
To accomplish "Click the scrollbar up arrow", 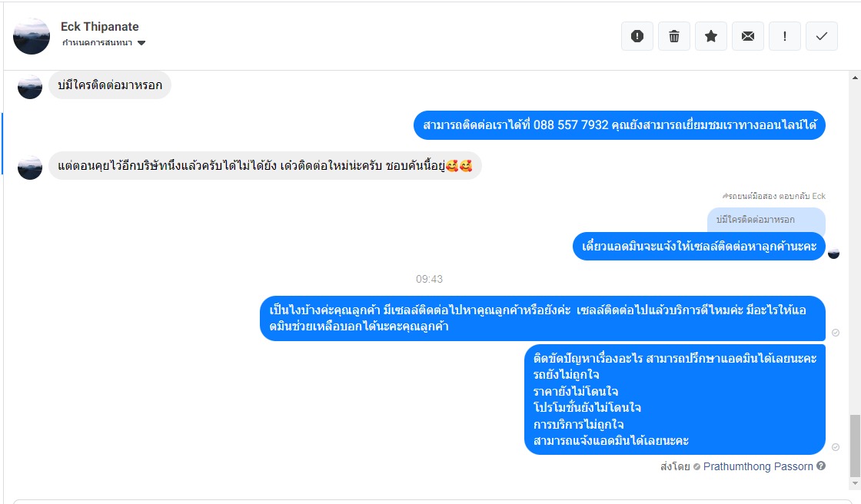I will 855,78.
